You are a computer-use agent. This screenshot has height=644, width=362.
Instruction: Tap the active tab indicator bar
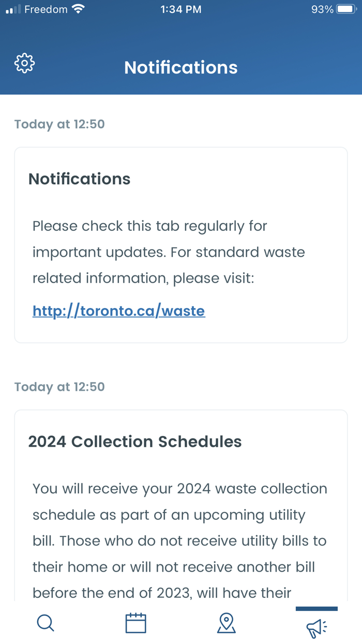tap(316, 609)
